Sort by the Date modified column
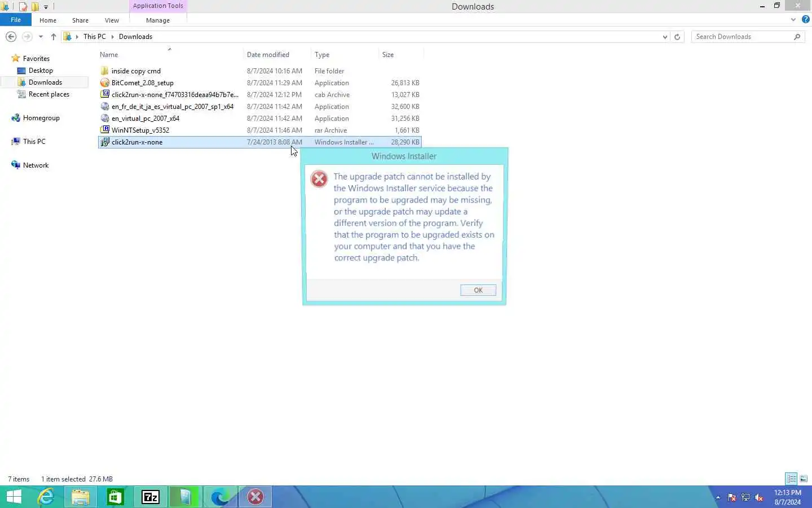The width and height of the screenshot is (812, 508). coord(268,55)
